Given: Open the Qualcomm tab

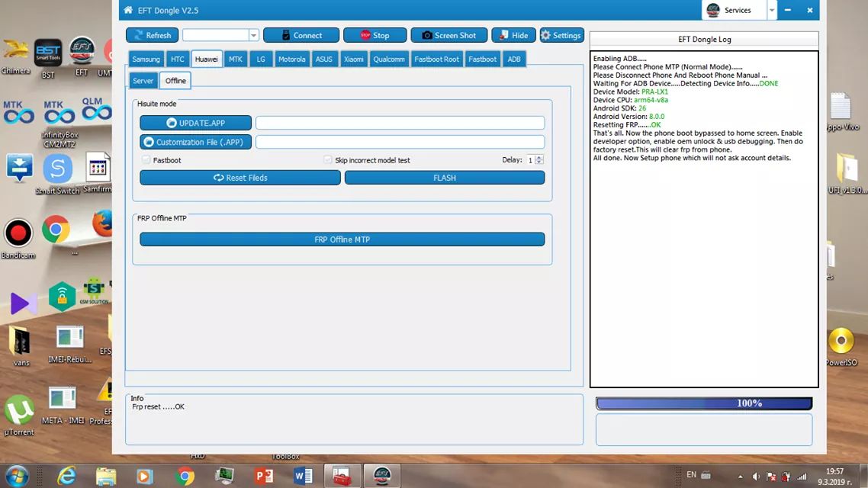Looking at the screenshot, I should [388, 59].
